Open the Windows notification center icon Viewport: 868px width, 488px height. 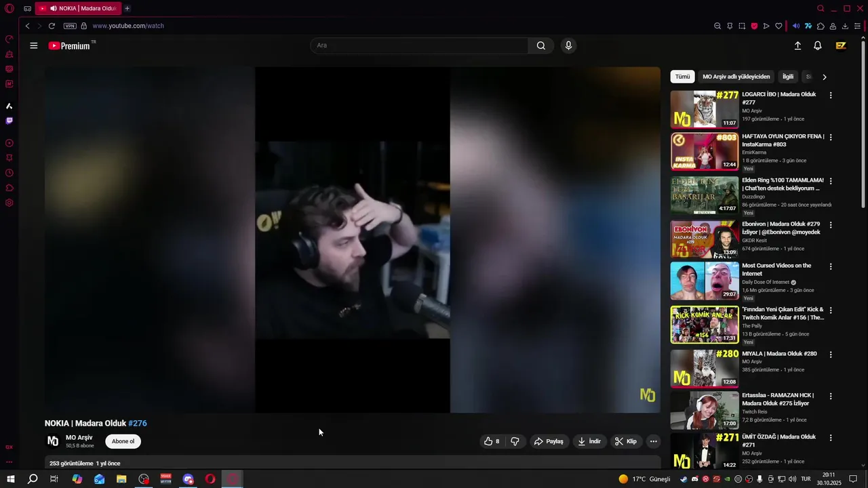(x=853, y=479)
